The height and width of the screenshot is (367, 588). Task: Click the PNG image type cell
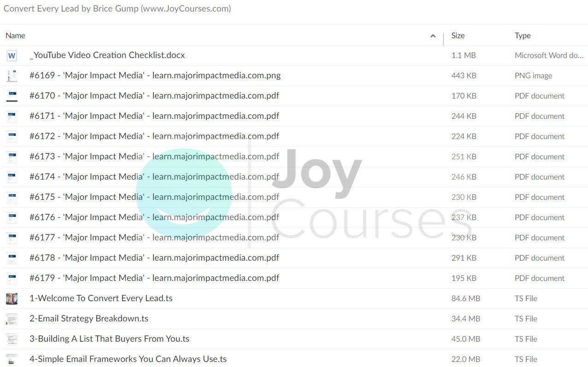534,76
